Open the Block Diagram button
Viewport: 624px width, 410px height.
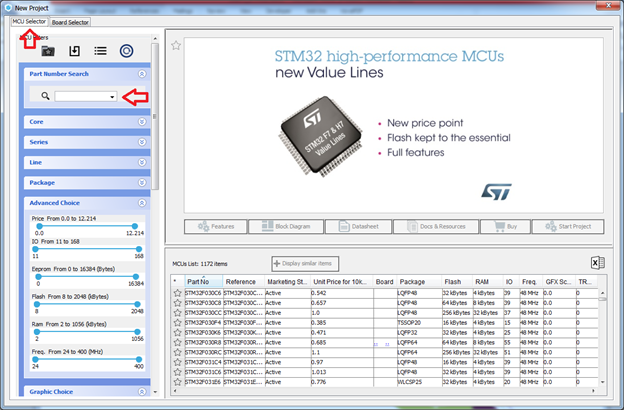coord(286,226)
